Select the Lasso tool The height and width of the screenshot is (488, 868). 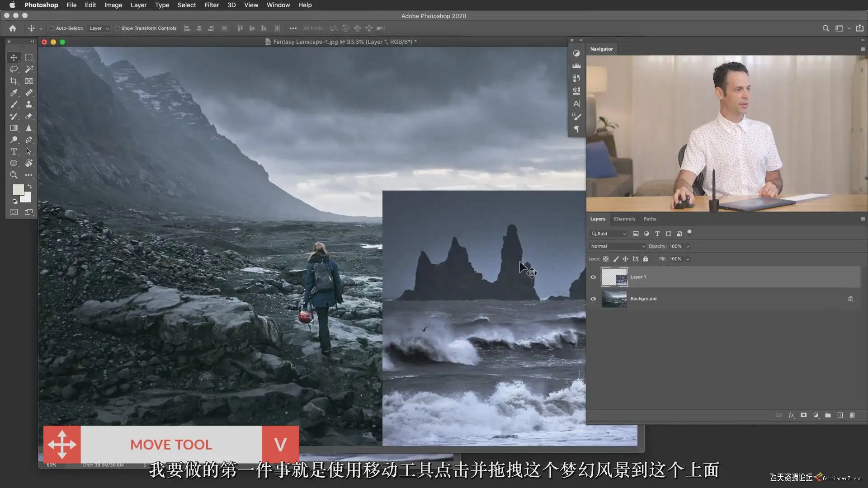click(14, 69)
